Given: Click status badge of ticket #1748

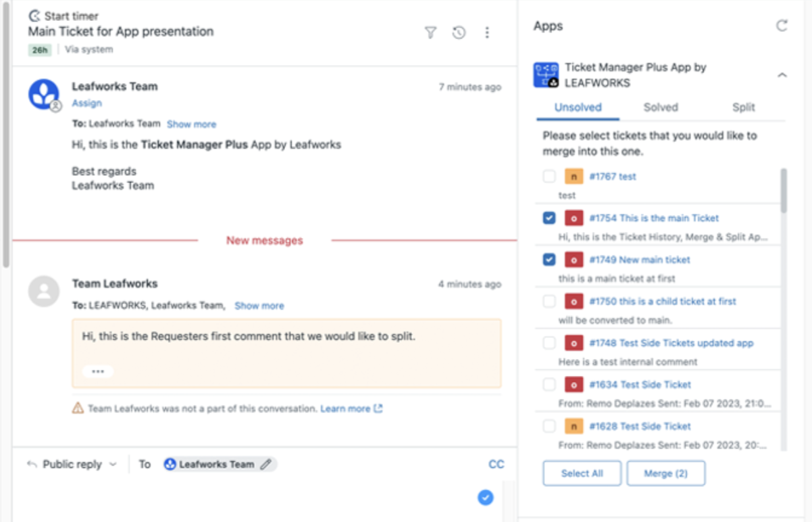Looking at the screenshot, I should [574, 343].
